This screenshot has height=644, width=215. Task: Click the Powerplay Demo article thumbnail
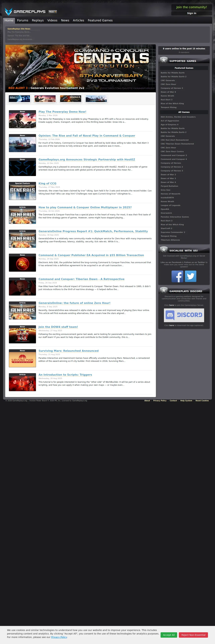coord(22,119)
